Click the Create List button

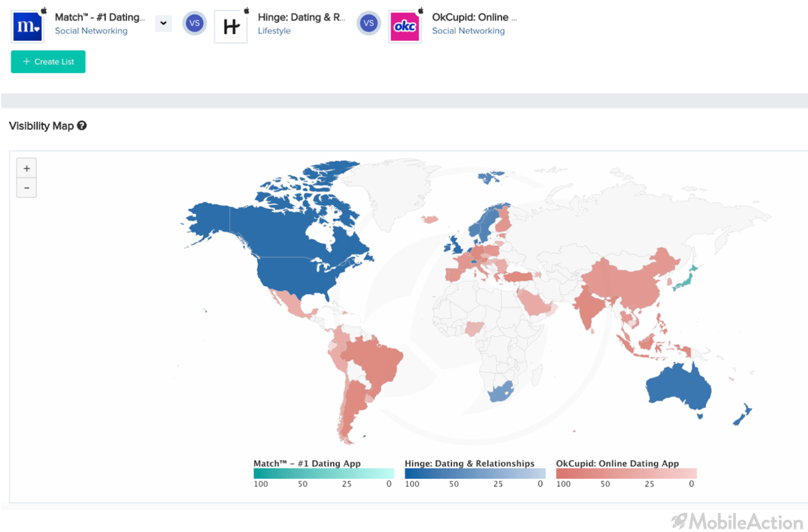click(x=48, y=62)
